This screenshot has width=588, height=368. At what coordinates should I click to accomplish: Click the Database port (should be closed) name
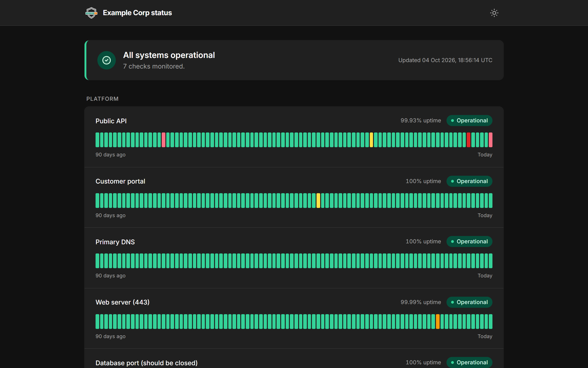point(147,363)
